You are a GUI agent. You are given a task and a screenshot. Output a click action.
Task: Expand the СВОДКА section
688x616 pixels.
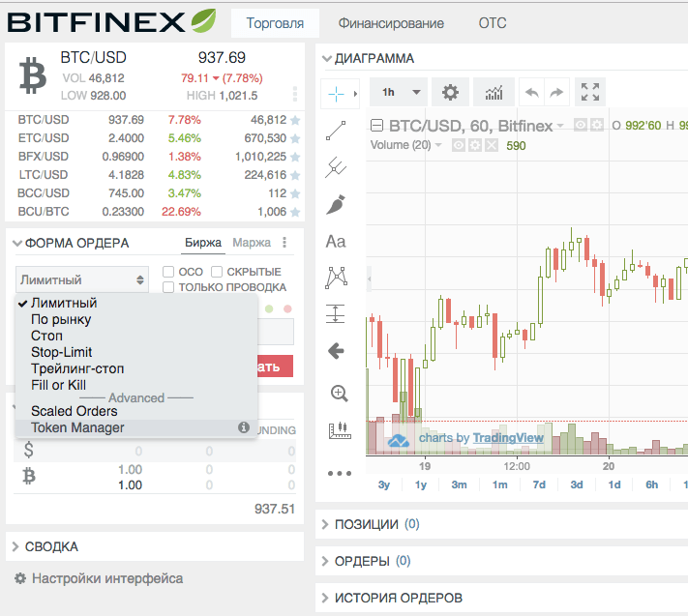(x=15, y=546)
